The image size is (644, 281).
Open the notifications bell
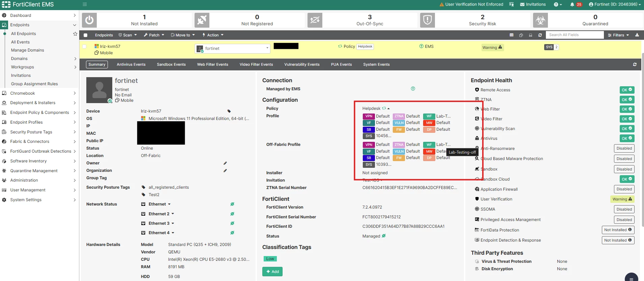click(x=572, y=4)
